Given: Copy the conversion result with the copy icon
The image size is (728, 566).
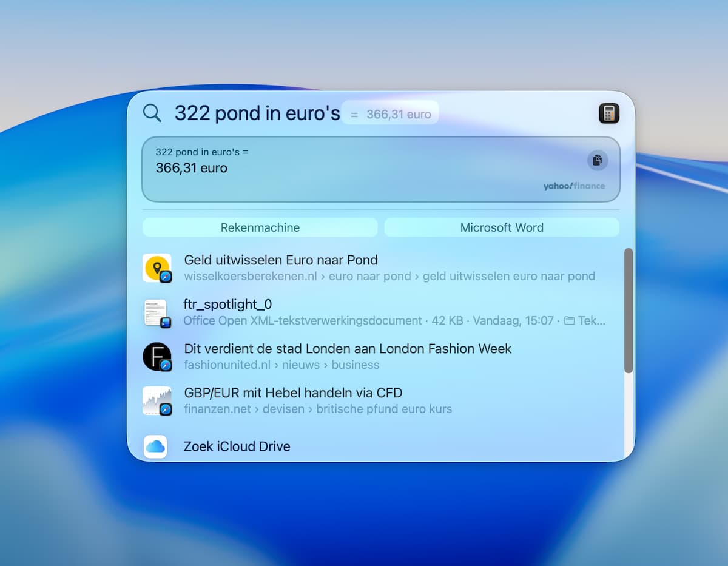Looking at the screenshot, I should [x=597, y=160].
